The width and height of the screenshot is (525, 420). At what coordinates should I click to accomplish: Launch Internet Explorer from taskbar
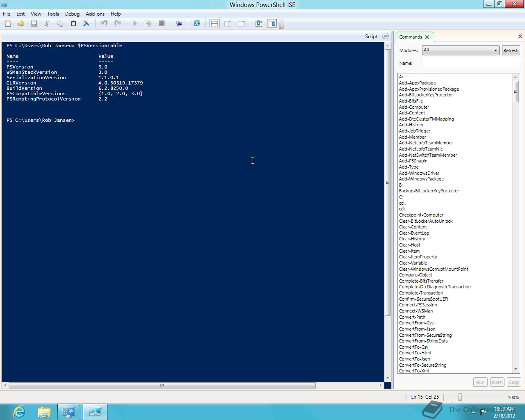[x=19, y=411]
